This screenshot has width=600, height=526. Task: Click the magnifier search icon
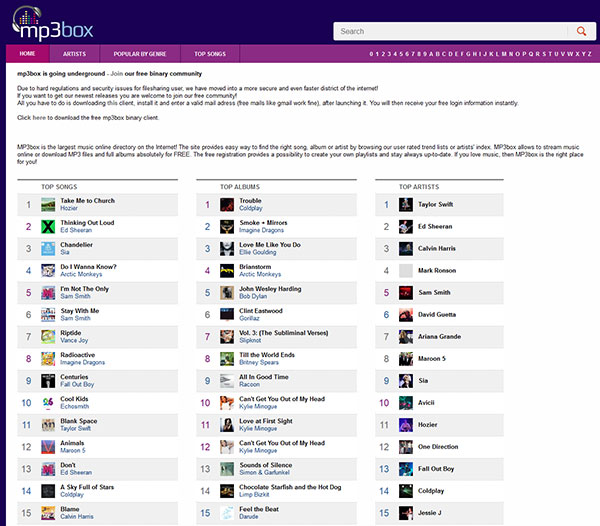(x=581, y=31)
